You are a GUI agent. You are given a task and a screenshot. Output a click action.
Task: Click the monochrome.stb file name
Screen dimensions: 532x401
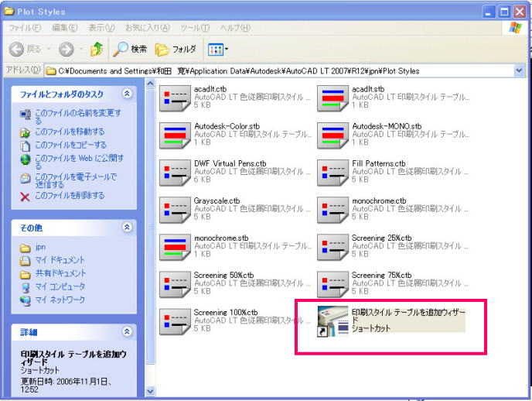click(x=221, y=238)
